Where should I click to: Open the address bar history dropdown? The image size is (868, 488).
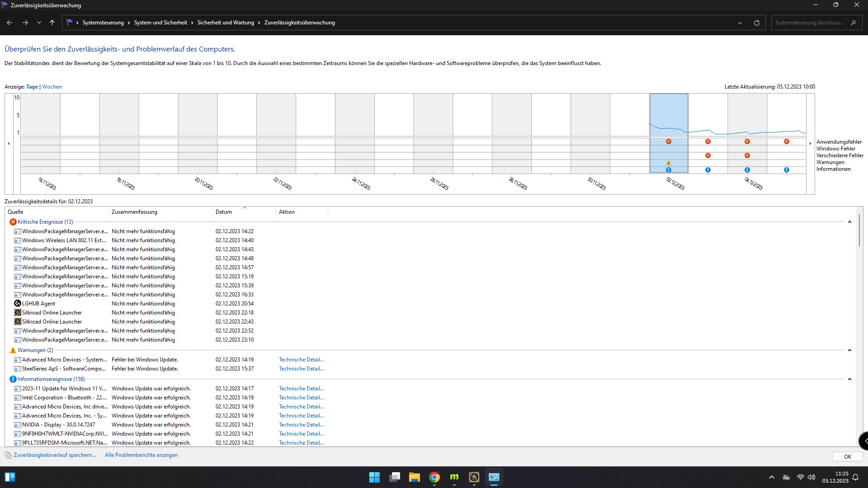coord(740,23)
